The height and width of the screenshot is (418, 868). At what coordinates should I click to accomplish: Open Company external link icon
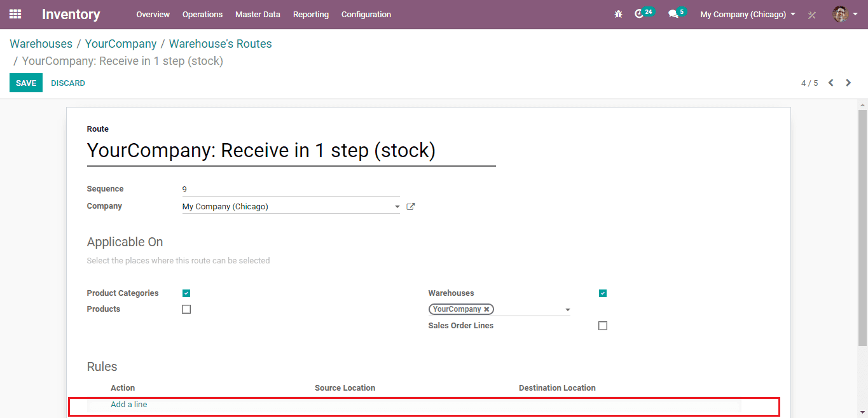(411, 207)
